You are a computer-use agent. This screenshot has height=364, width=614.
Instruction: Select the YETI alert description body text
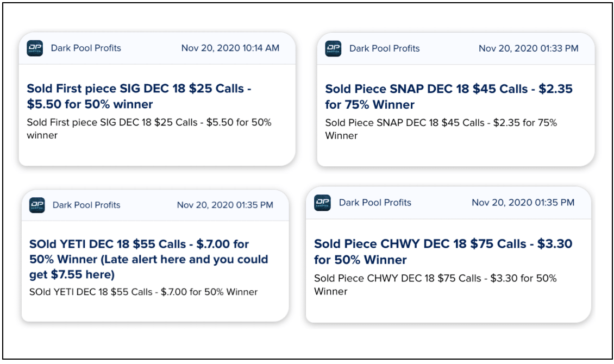coord(143,292)
